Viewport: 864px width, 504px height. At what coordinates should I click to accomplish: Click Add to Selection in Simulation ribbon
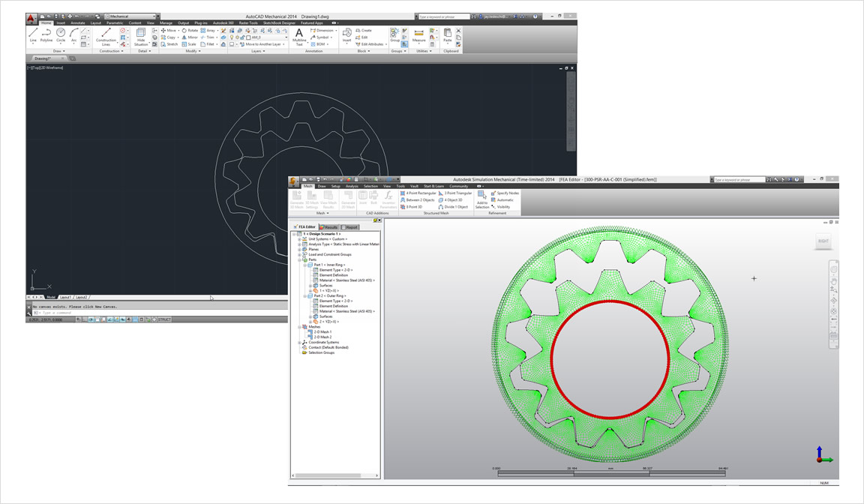(x=482, y=200)
